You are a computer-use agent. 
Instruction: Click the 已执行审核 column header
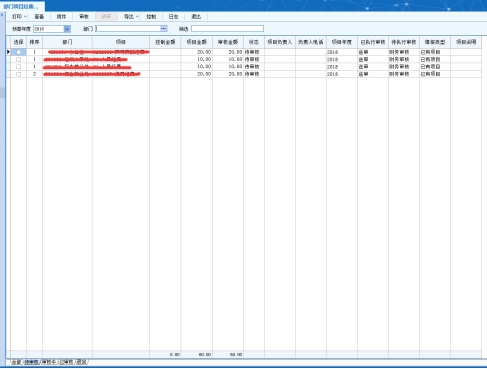[373, 42]
